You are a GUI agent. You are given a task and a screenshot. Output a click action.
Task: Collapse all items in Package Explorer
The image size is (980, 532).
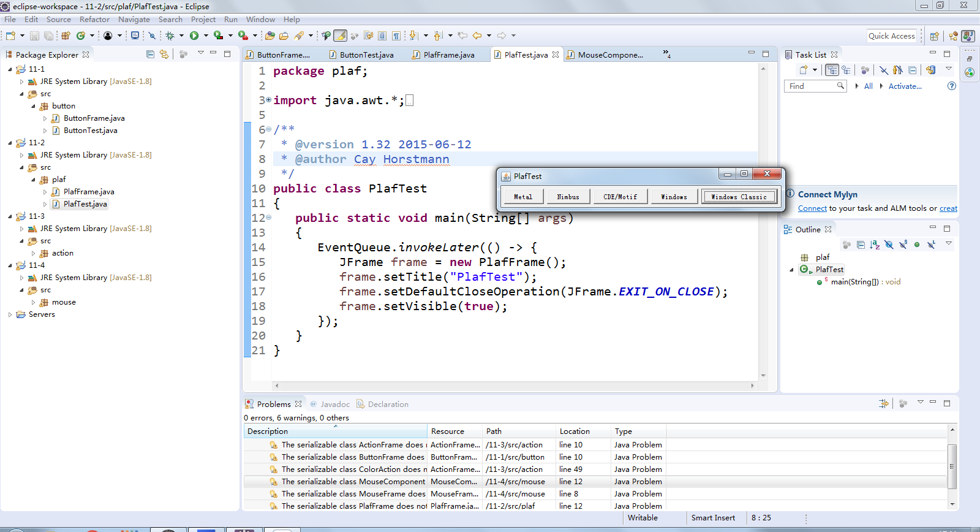[x=151, y=54]
